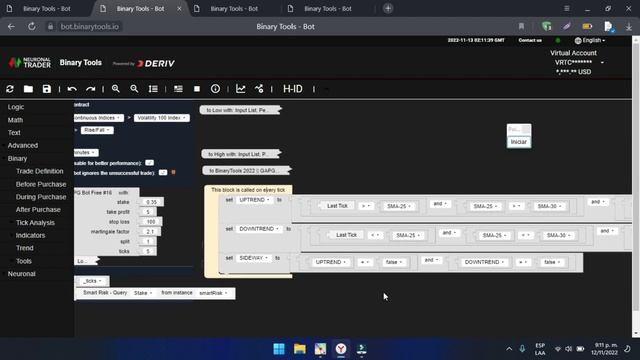The image size is (640, 360).
Task: Save the bot with floppy disk icon
Action: click(x=47, y=89)
